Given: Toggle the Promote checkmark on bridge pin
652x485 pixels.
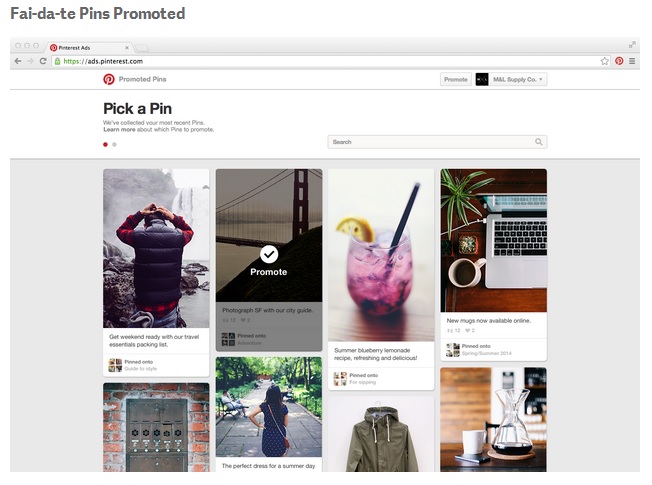Looking at the screenshot, I should (x=269, y=254).
